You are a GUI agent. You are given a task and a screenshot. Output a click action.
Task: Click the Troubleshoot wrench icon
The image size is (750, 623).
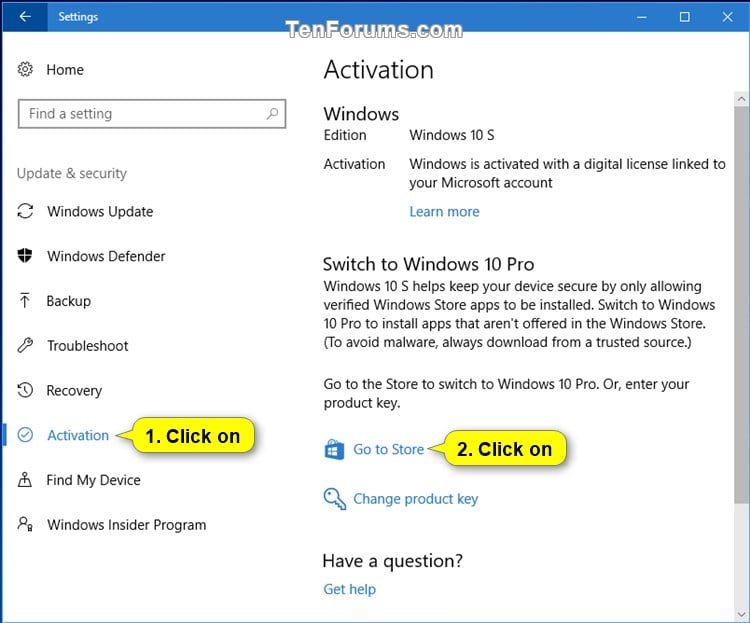(x=25, y=345)
